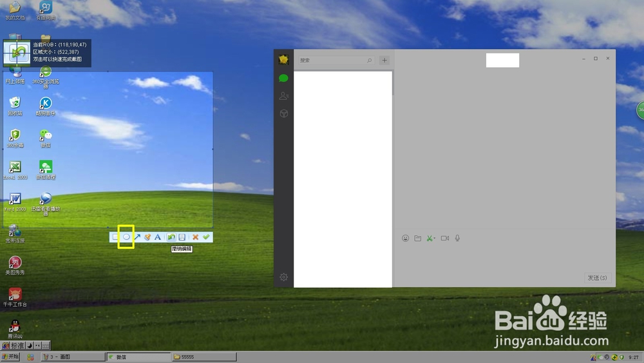Open the WeChat contacts icon
Viewport: 644px width, 363px height.
click(x=283, y=96)
